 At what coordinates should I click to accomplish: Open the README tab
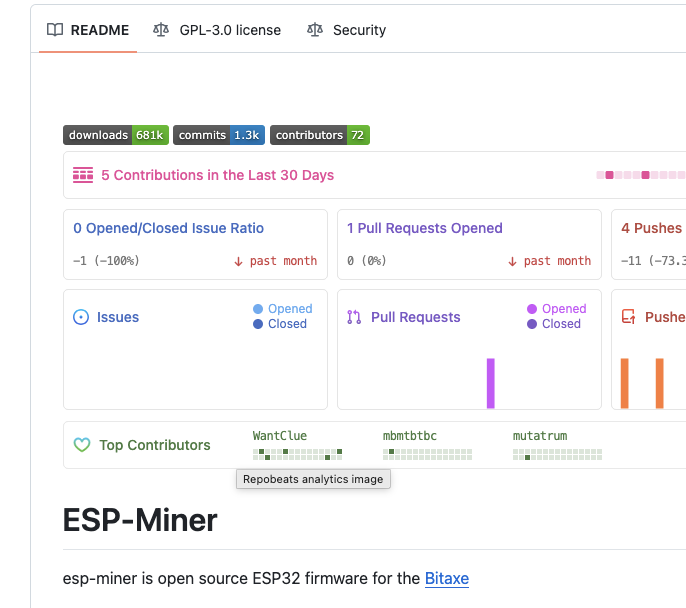tap(88, 30)
